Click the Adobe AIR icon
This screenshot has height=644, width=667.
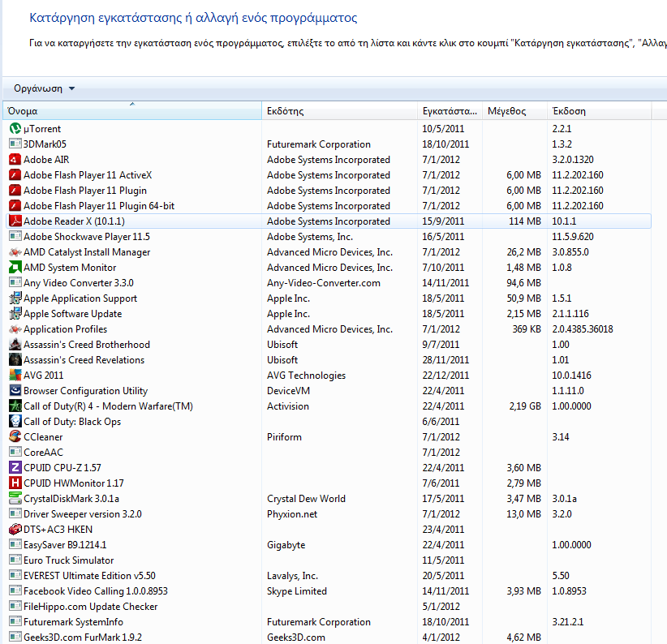pyautogui.click(x=15, y=160)
